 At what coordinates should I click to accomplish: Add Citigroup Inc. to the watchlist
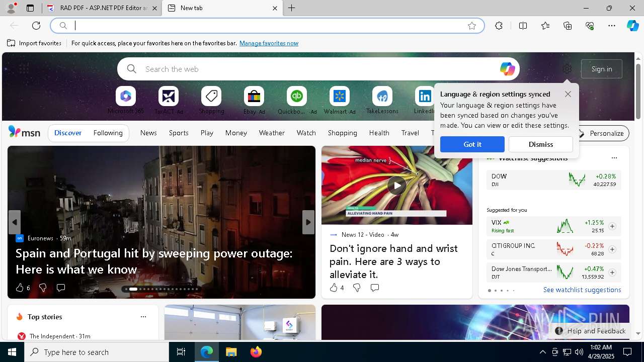pyautogui.click(x=612, y=249)
